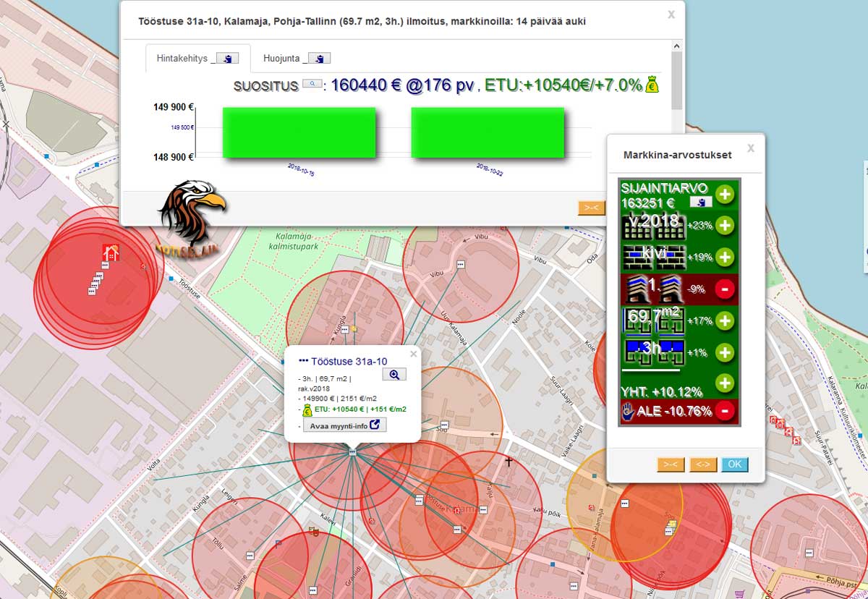Click red minus on floor 1. -9% row

pyautogui.click(x=725, y=289)
